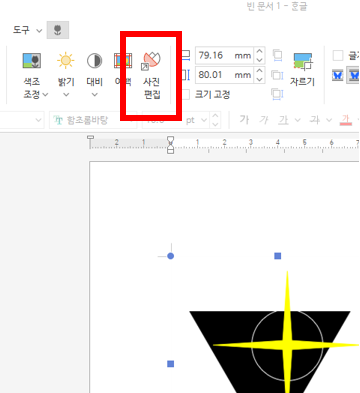Click the yellow four-point star in the image
The width and height of the screenshot is (360, 393).
287,345
